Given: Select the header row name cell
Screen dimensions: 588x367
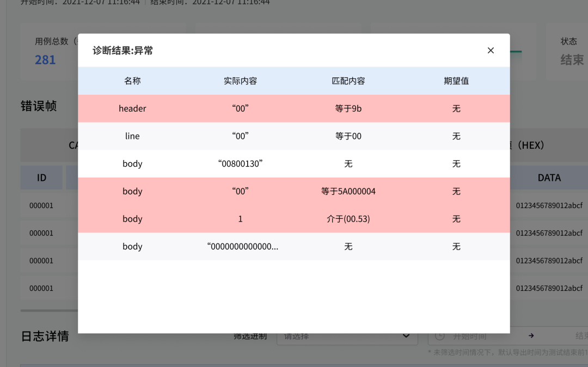Looking at the screenshot, I should click(x=132, y=109).
